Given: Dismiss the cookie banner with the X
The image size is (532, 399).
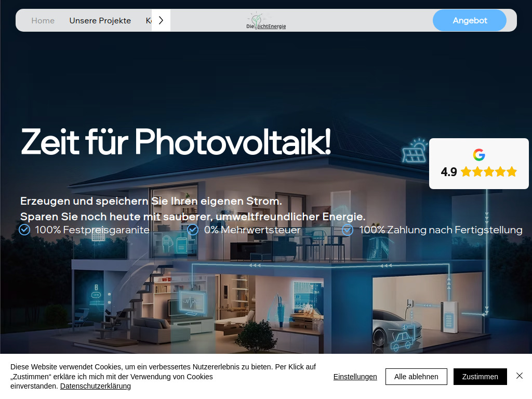Looking at the screenshot, I should (520, 376).
